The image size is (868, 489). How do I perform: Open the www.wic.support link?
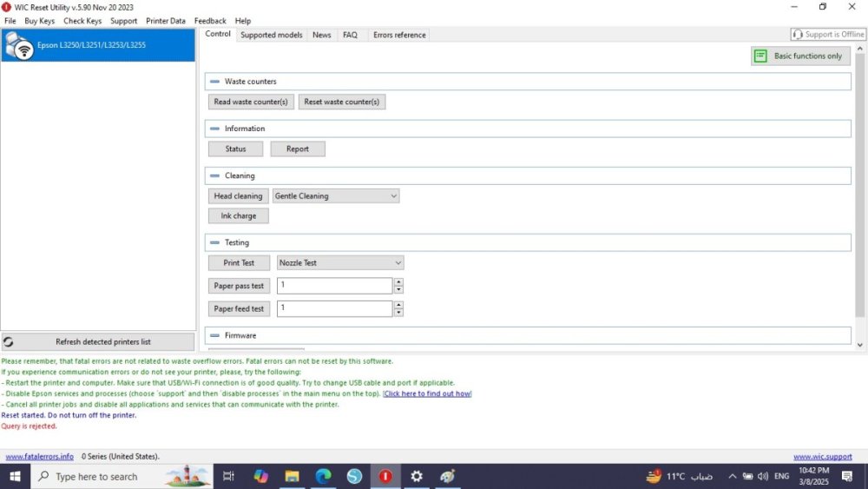point(823,456)
